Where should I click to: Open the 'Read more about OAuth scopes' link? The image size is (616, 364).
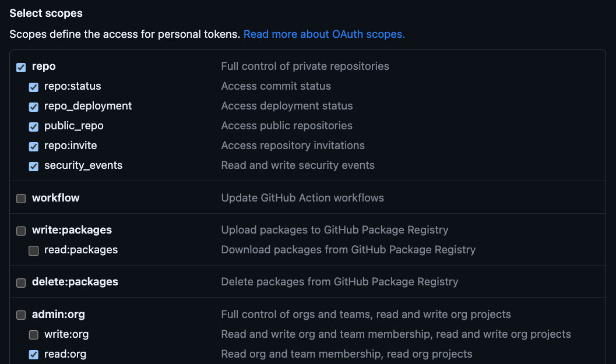pyautogui.click(x=324, y=34)
